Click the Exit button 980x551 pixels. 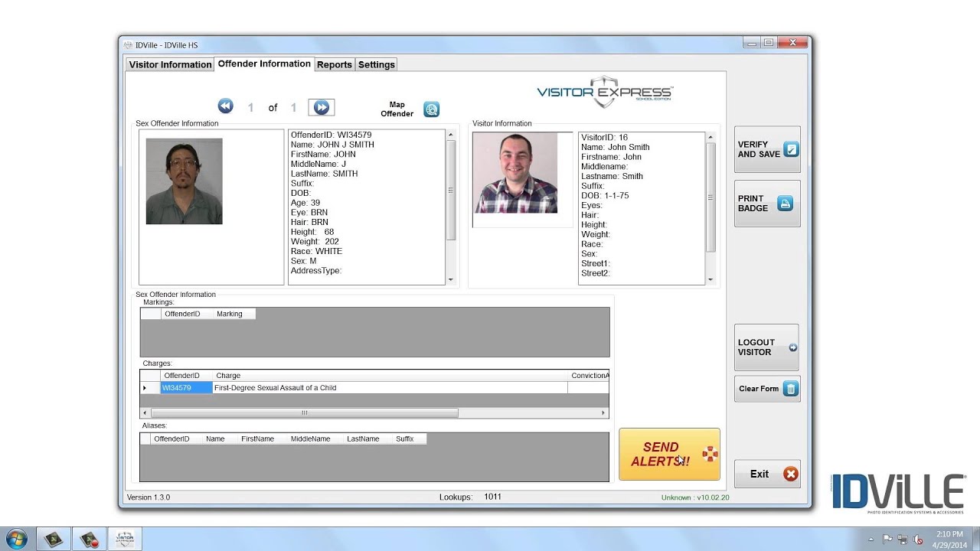click(767, 474)
